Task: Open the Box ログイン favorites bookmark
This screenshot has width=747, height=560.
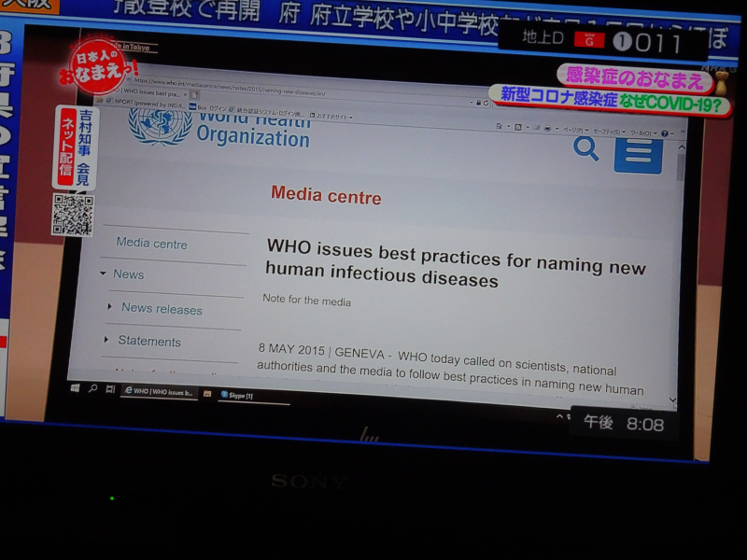Action: [x=207, y=108]
